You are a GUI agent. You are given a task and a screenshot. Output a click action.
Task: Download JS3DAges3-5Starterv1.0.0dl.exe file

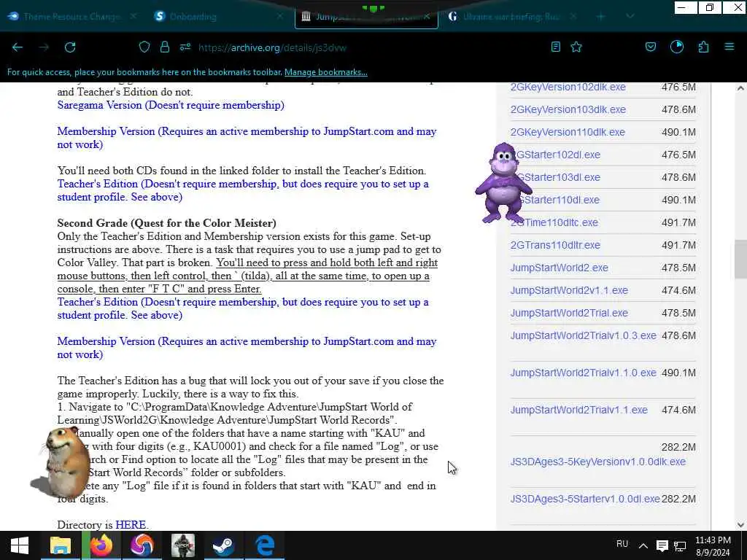click(585, 499)
